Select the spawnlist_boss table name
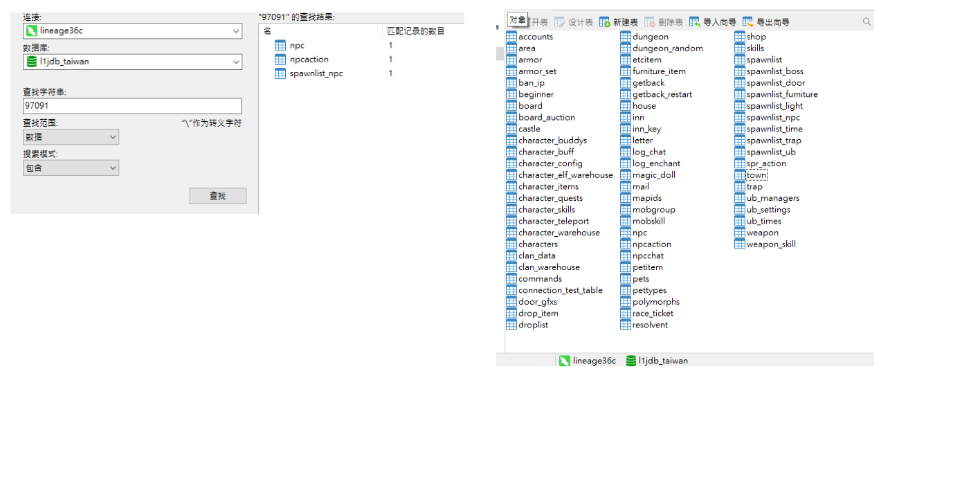Screen dimensions: 980x493 775,71
